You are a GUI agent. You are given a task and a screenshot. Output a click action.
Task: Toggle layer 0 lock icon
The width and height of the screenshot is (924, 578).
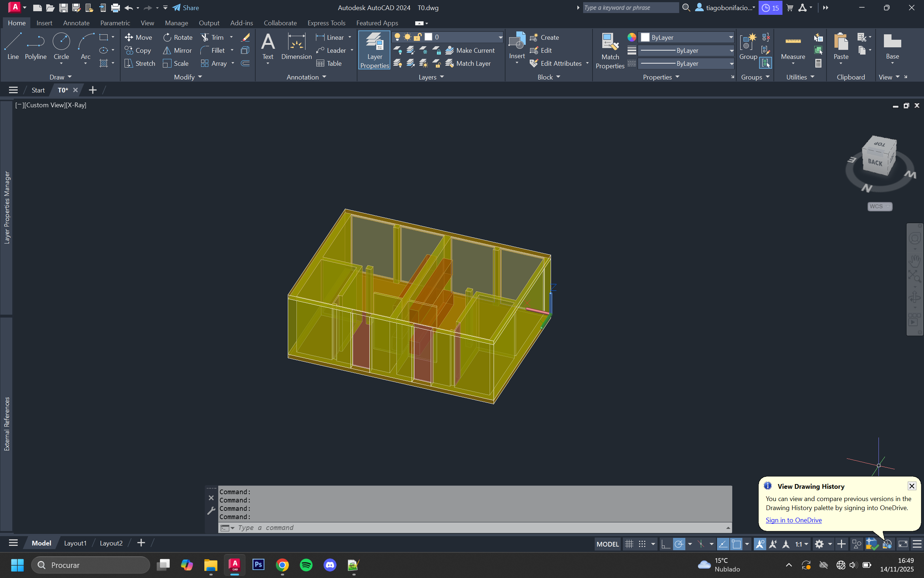coord(417,37)
